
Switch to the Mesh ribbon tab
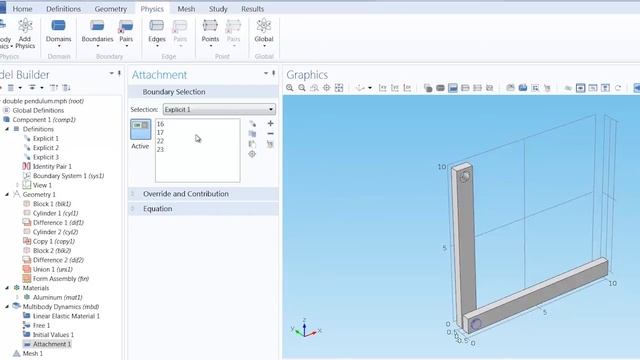[x=186, y=9]
